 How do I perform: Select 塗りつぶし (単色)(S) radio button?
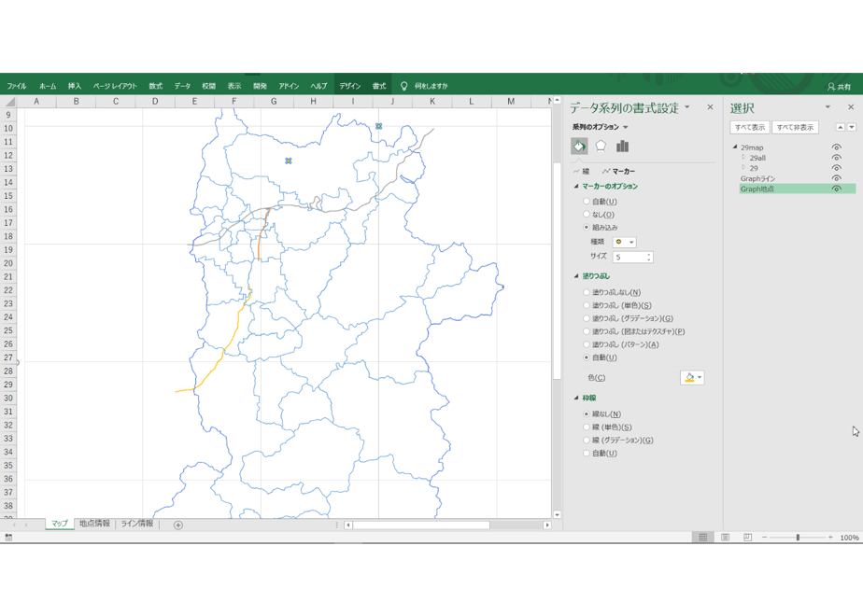point(587,305)
